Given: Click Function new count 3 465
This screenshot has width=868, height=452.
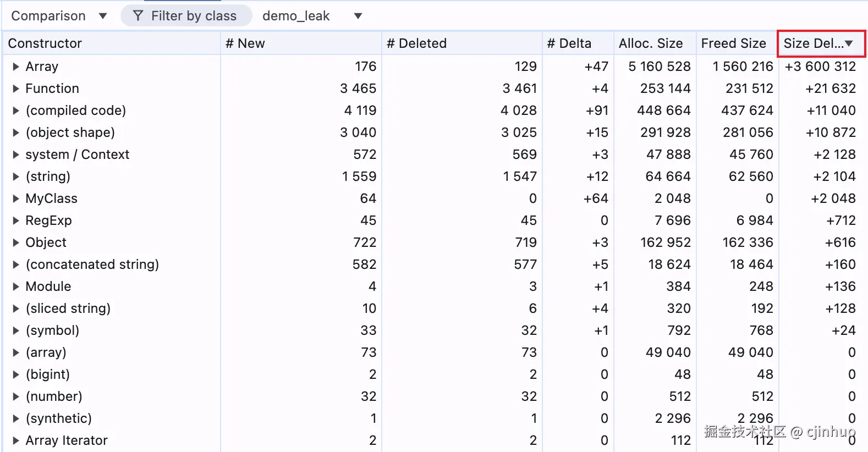Looking at the screenshot, I should point(358,89).
